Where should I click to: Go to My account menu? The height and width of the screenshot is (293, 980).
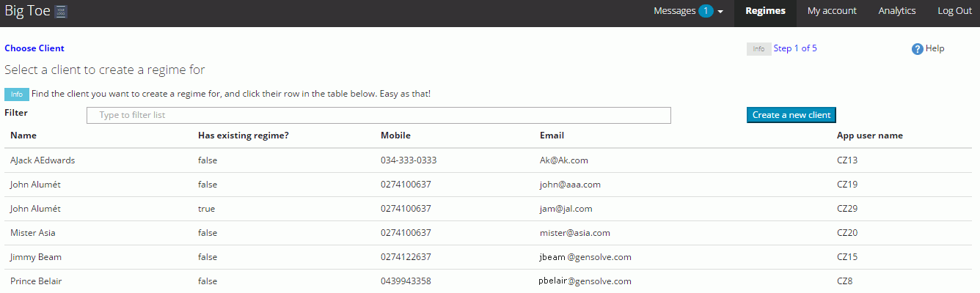(x=832, y=11)
